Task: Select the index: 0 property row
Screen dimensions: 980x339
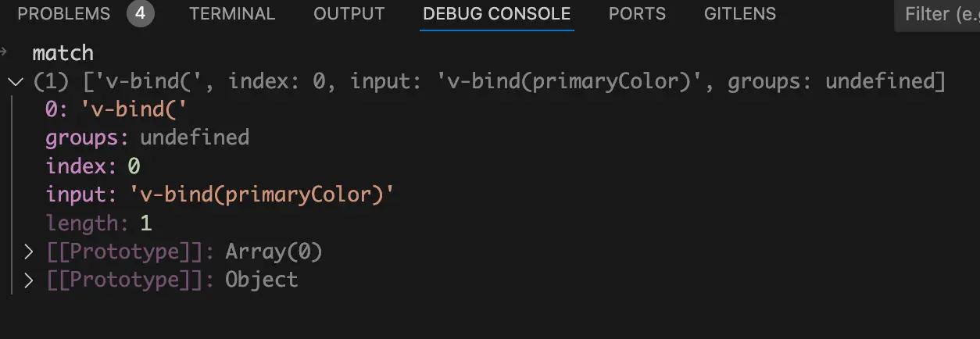Action: (x=92, y=166)
